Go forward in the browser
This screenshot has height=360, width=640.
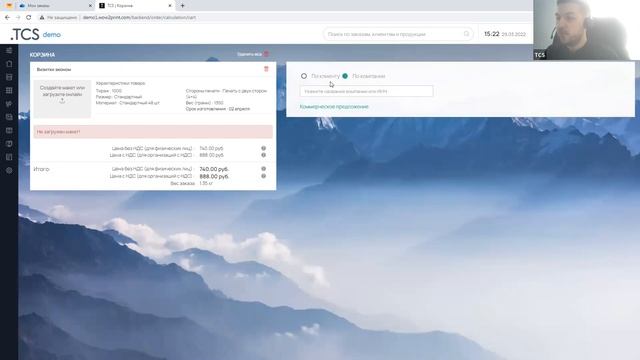pyautogui.click(x=18, y=18)
